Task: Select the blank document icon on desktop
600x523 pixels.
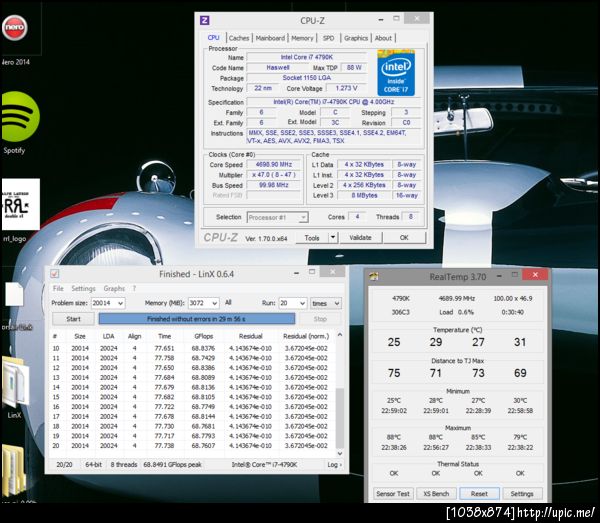Action: (x=15, y=294)
